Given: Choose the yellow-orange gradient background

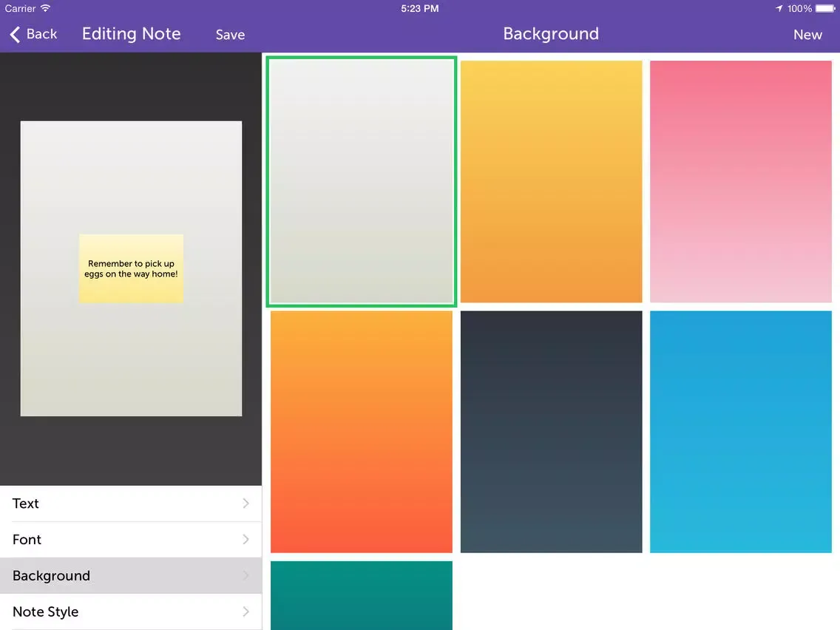Looking at the screenshot, I should pyautogui.click(x=552, y=182).
